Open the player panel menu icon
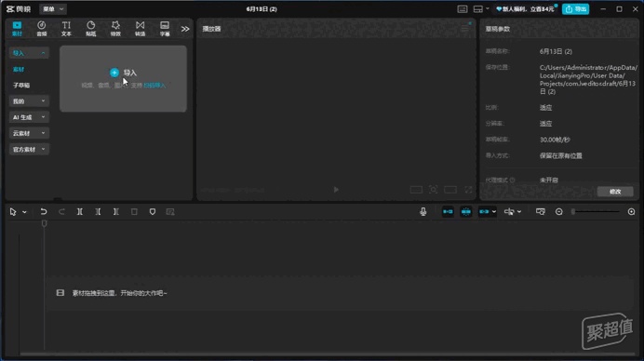 [x=465, y=29]
